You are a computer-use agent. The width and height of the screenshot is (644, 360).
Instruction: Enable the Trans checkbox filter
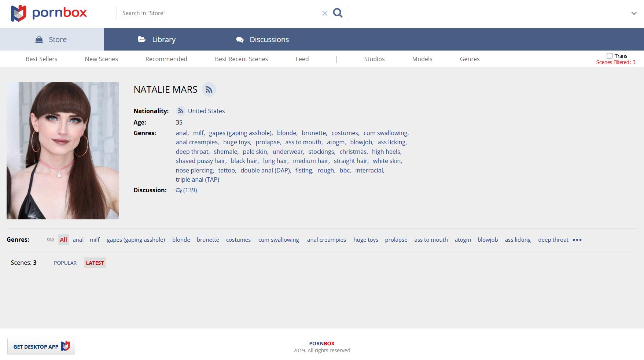[x=610, y=56]
